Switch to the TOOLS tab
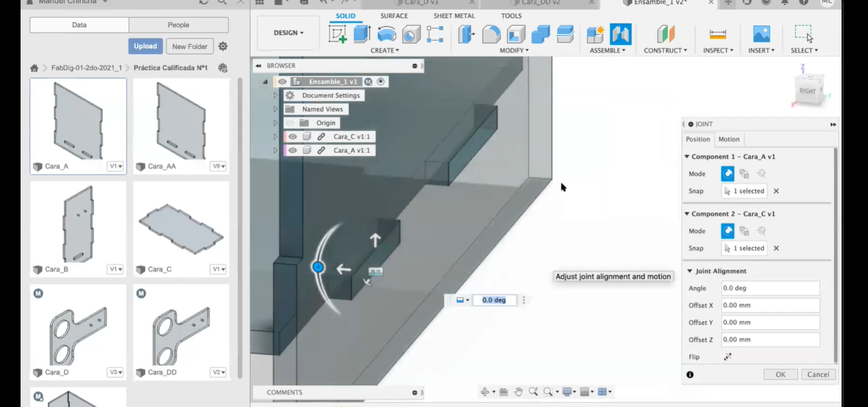The width and height of the screenshot is (868, 407). click(x=511, y=16)
